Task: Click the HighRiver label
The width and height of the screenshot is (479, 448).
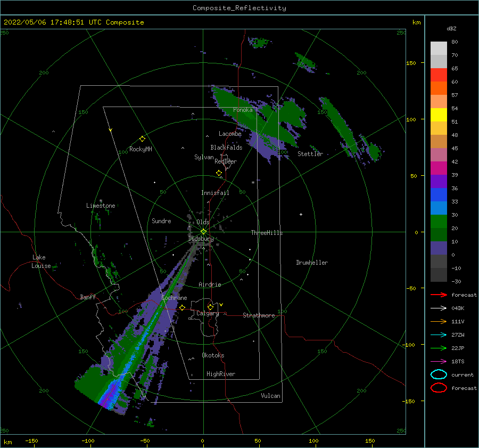Action: click(x=221, y=374)
